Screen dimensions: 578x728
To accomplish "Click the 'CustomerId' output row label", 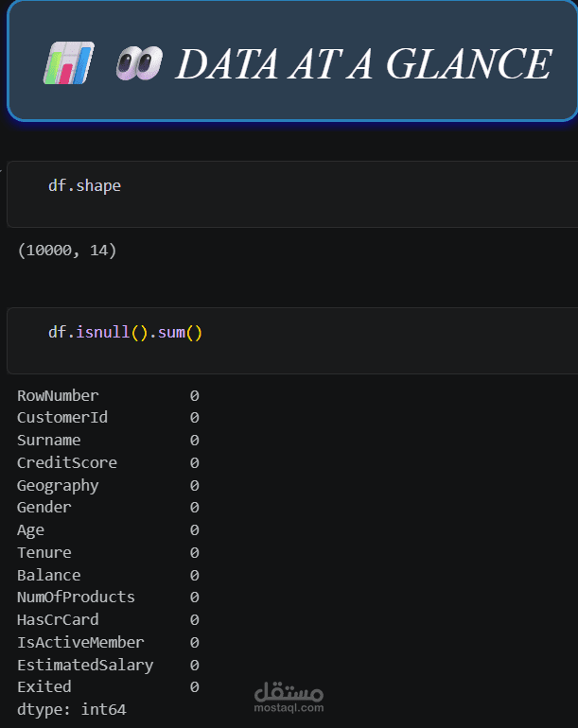I will tap(62, 417).
